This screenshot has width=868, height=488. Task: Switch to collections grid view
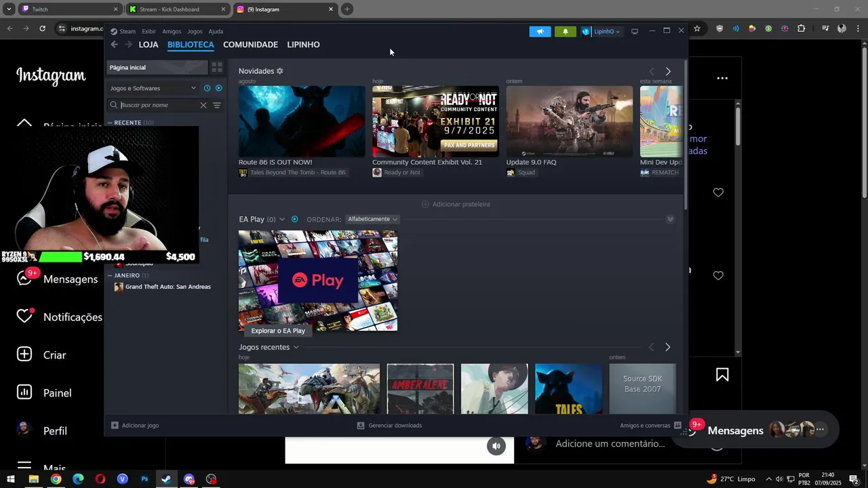pos(217,67)
